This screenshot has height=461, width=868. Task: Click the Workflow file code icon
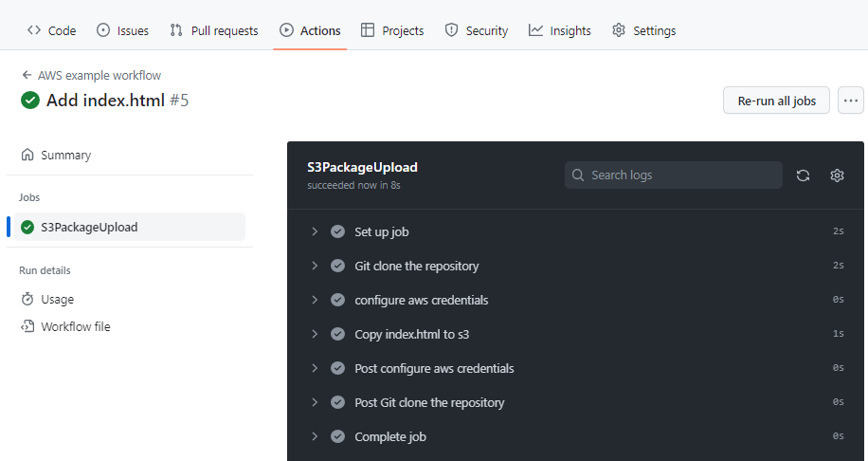tap(27, 326)
